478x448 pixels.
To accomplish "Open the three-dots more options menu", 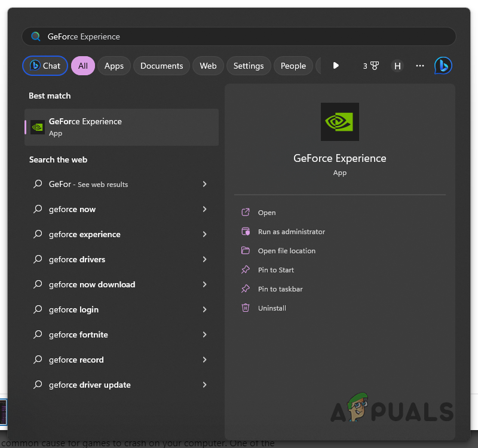I will [420, 66].
